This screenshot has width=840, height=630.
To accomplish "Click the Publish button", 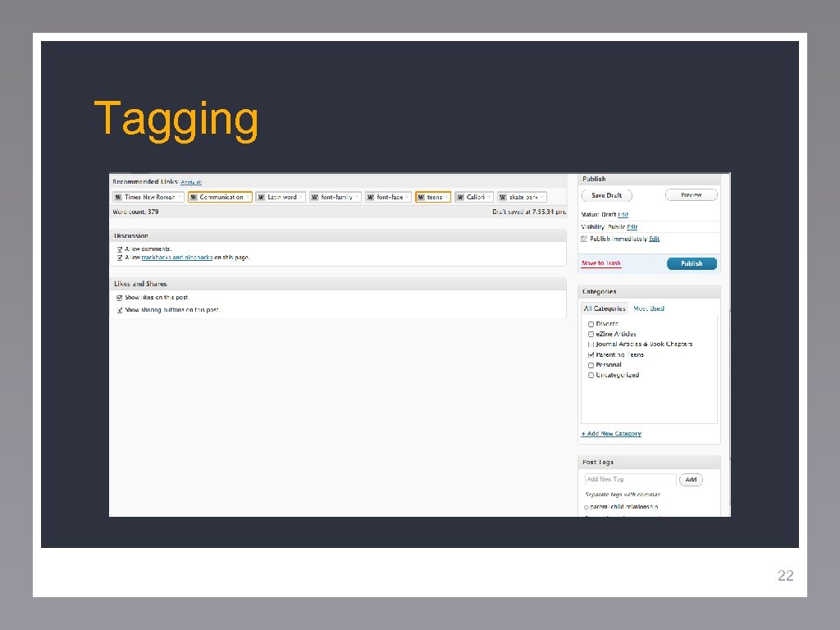I will coord(692,263).
